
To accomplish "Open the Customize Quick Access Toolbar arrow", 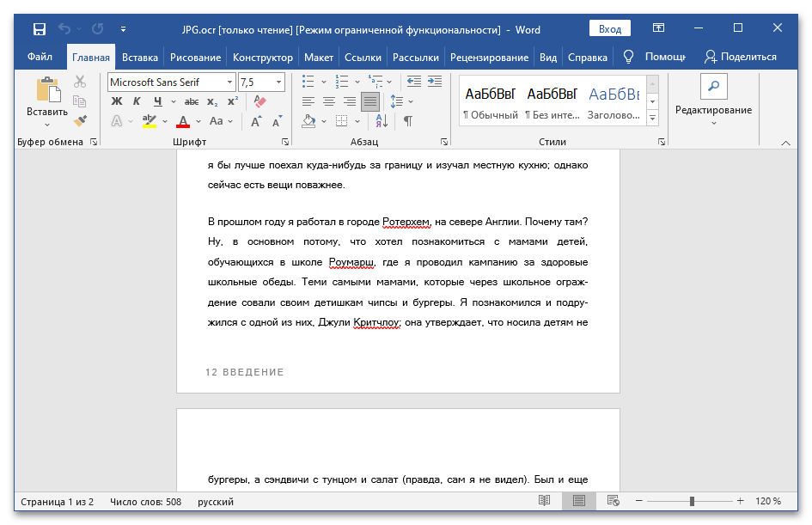I will 123,29.
